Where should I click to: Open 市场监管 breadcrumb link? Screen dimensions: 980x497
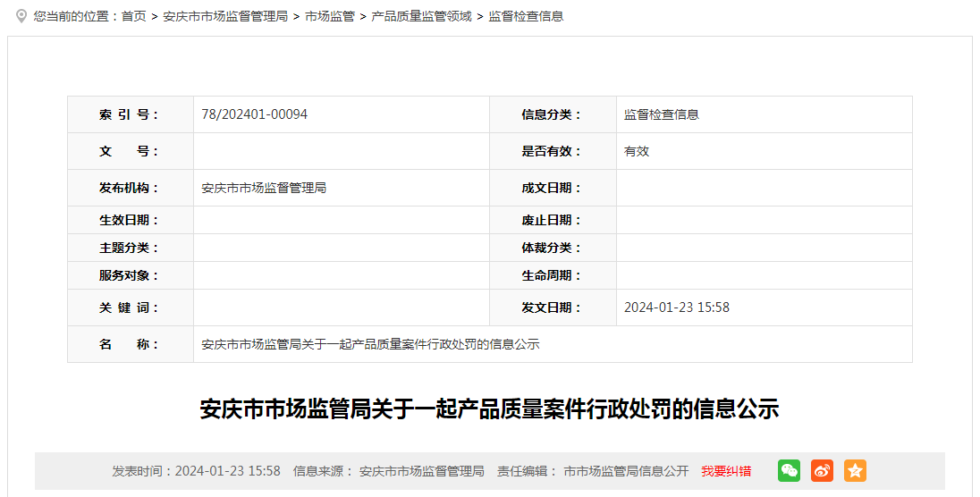click(330, 16)
